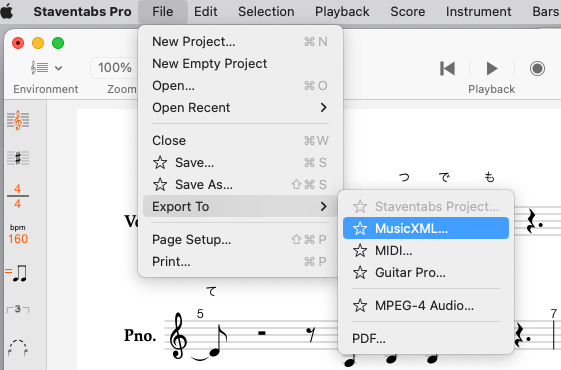561x370 pixels.
Task: Click the treble clef on piano staff
Action: click(x=178, y=336)
